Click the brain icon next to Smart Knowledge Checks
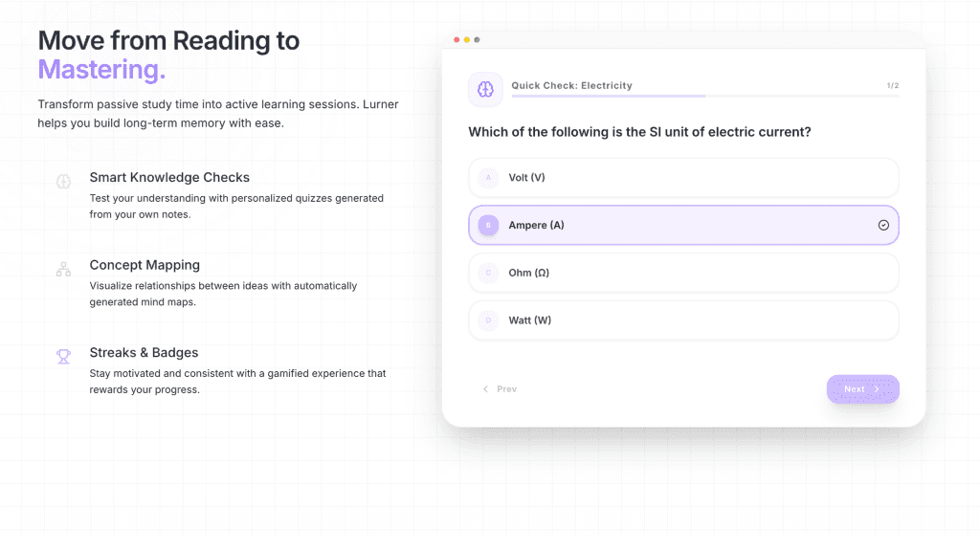Viewport: 980px width, 551px height. click(64, 182)
